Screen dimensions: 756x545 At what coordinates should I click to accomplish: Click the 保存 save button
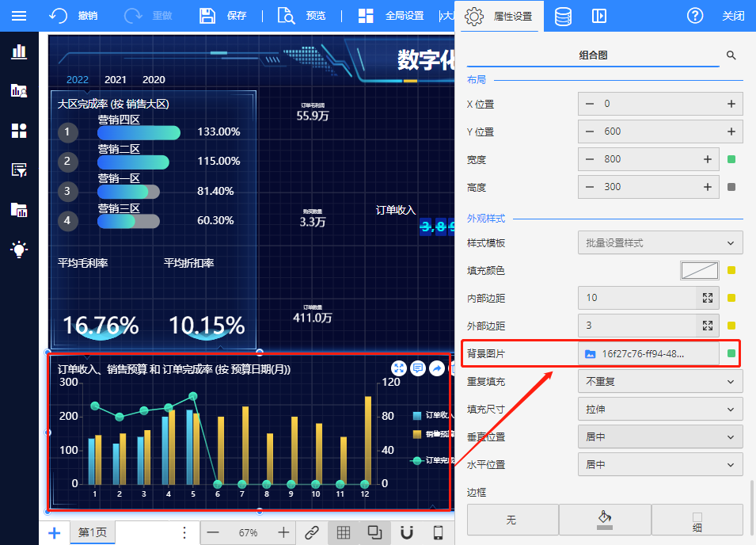coord(223,16)
